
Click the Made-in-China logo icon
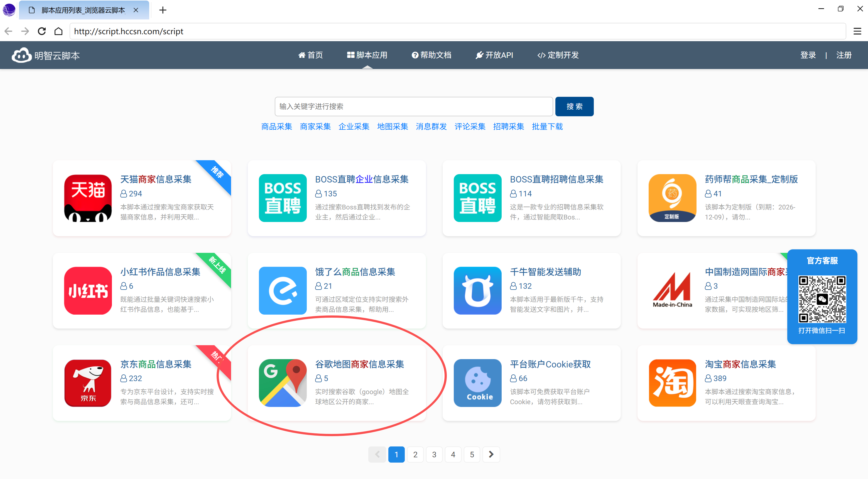pos(672,290)
